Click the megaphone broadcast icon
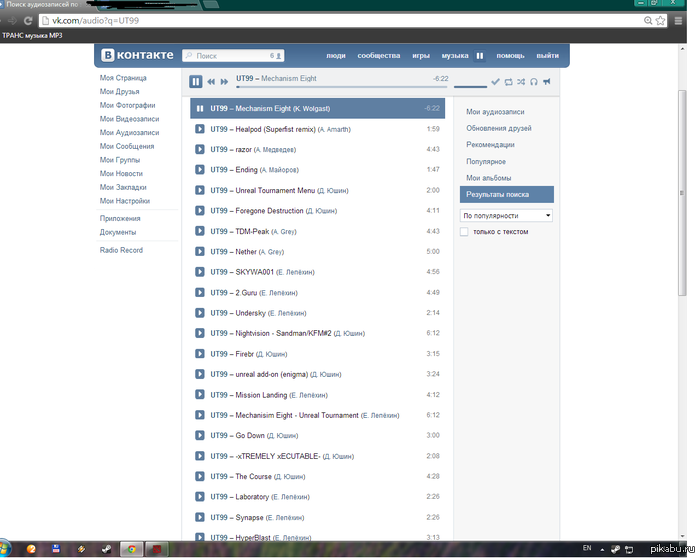 (547, 82)
